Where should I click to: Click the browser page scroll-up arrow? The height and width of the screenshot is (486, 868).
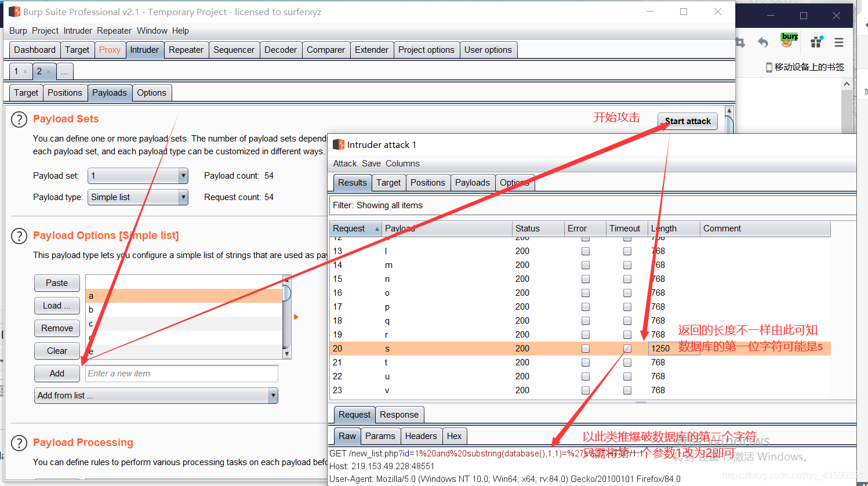point(847,84)
